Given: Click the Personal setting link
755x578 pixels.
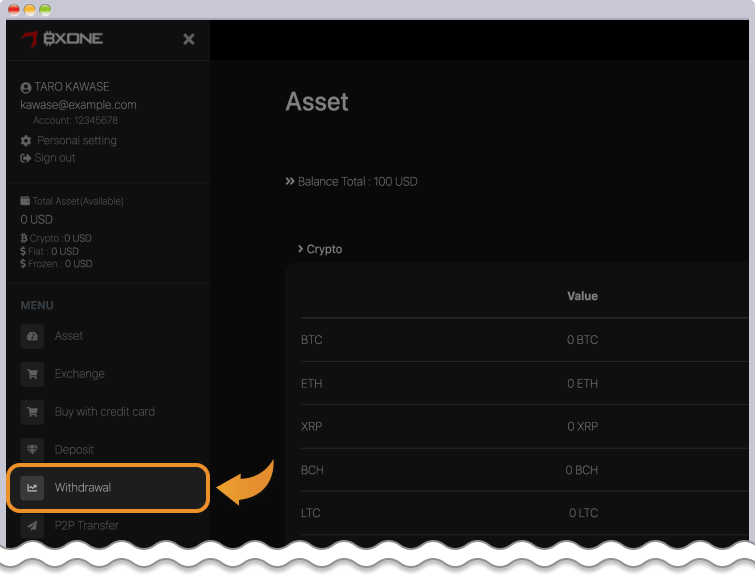Looking at the screenshot, I should pyautogui.click(x=77, y=141).
